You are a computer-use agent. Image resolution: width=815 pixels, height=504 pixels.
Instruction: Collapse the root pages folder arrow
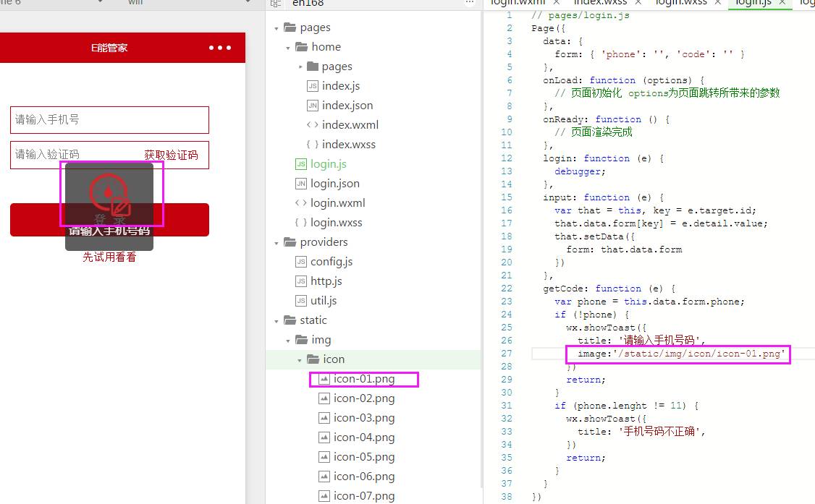276,28
